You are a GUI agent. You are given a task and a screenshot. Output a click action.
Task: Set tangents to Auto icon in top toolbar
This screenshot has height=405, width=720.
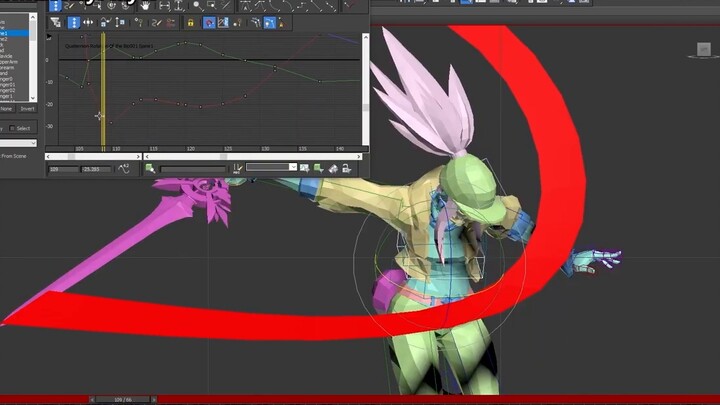tap(246, 6)
